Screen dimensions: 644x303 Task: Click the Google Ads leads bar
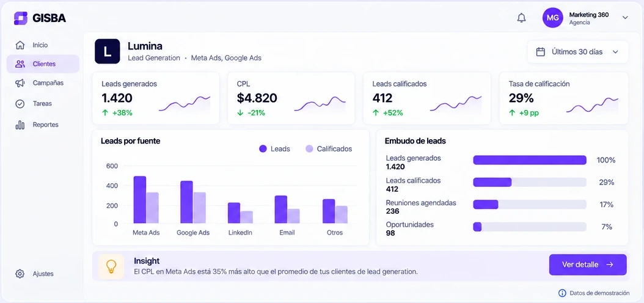(186, 202)
